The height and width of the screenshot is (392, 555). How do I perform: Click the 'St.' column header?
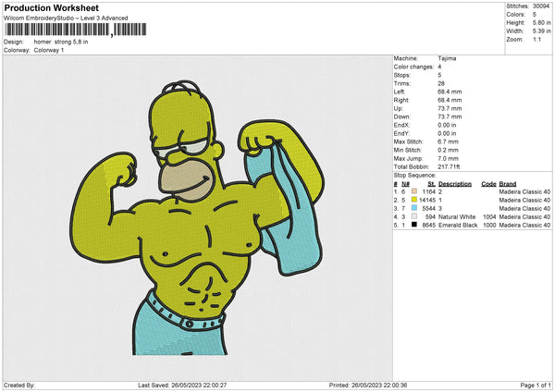(431, 184)
